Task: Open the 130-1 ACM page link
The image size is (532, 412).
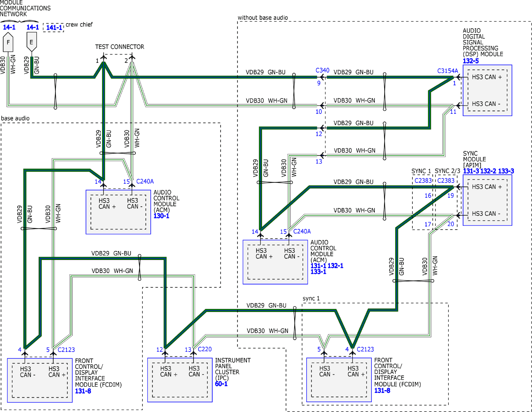Action: click(x=161, y=216)
